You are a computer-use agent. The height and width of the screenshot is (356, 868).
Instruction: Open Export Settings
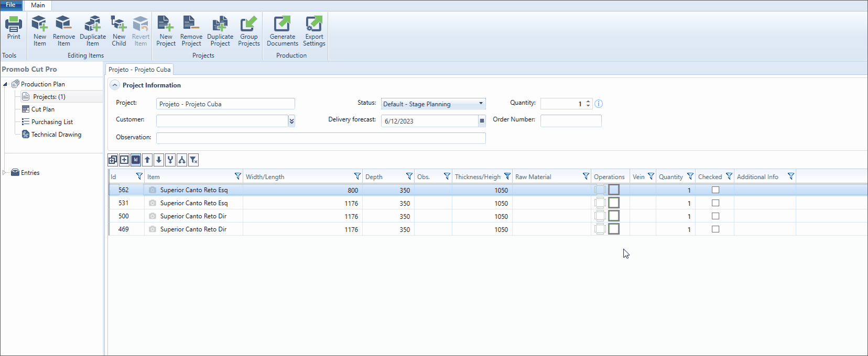pos(314,31)
